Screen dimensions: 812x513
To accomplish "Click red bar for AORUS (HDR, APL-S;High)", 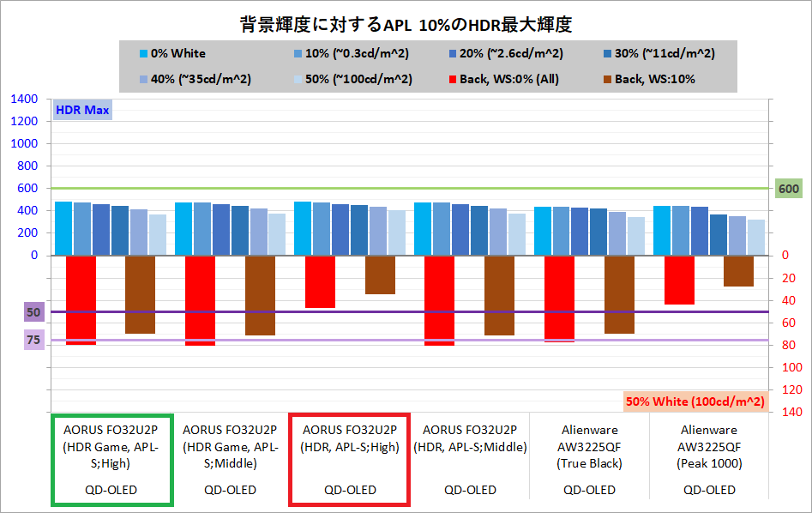I will coord(320,282).
